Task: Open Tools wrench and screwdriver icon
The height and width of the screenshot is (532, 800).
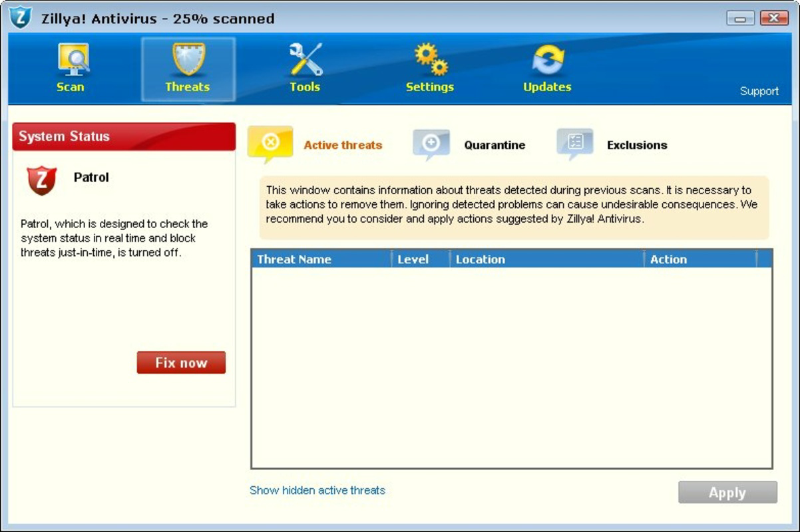Action: coord(305,59)
